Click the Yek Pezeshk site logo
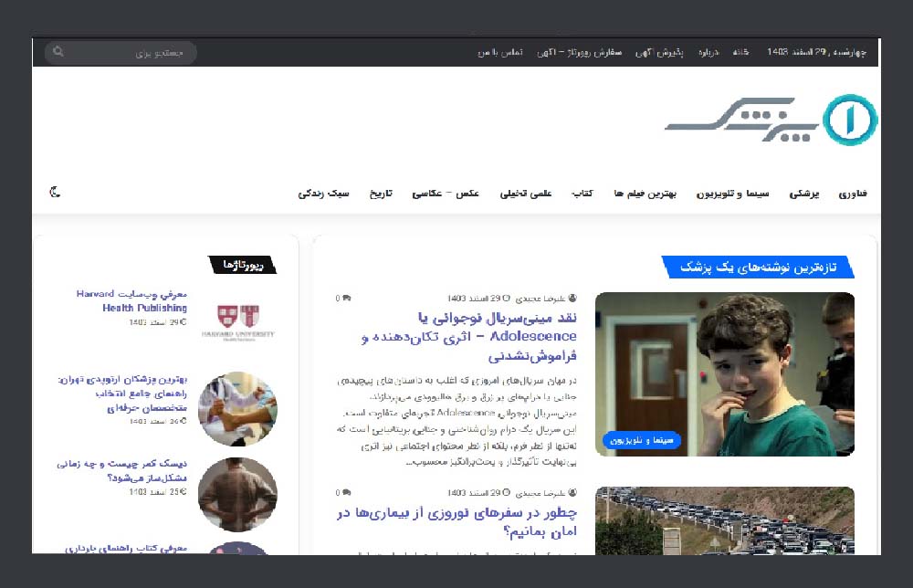Screen dimensions: 913x588 (771, 120)
